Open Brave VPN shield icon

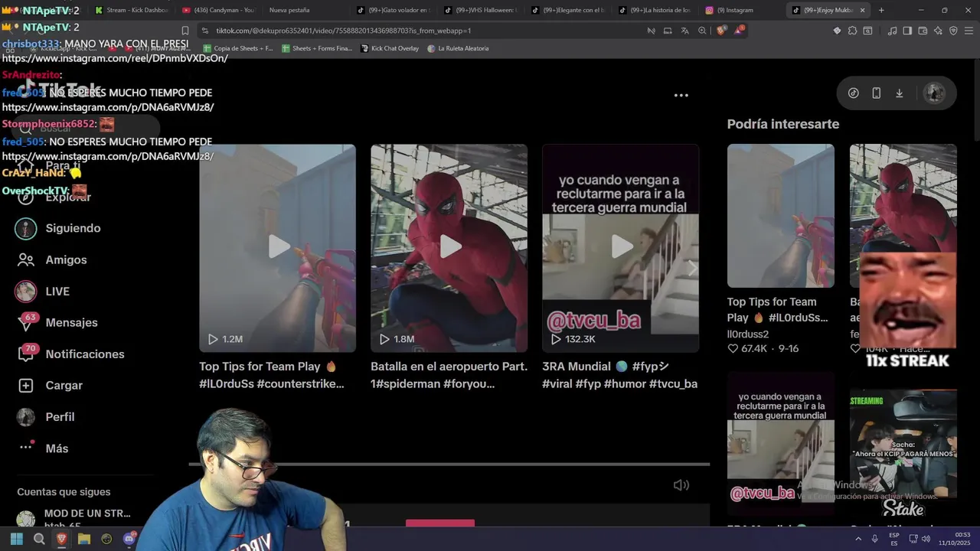tap(953, 31)
